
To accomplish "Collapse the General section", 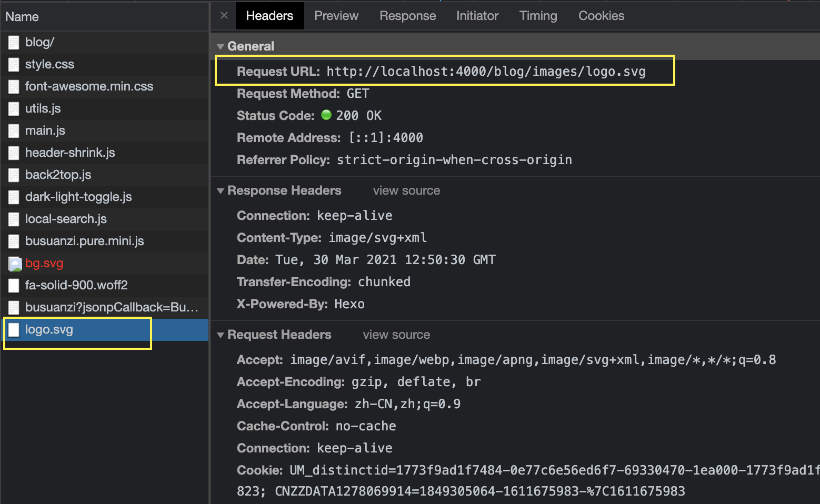I will [221, 46].
